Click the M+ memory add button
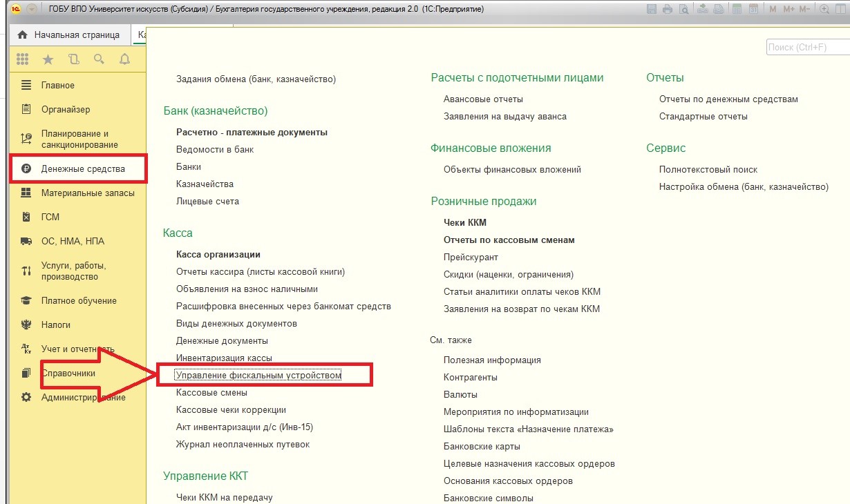Viewport: 850px width, 504px height. [788, 9]
